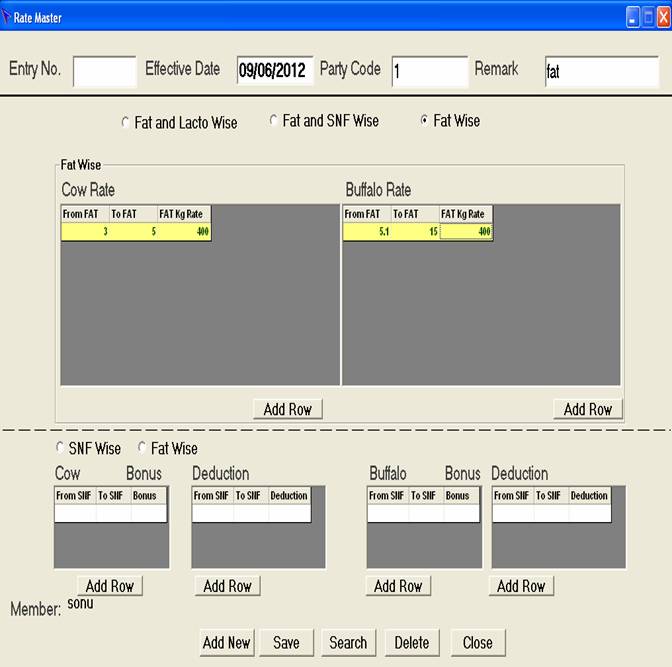Click the Rate Master title bar icon

pos(8,17)
